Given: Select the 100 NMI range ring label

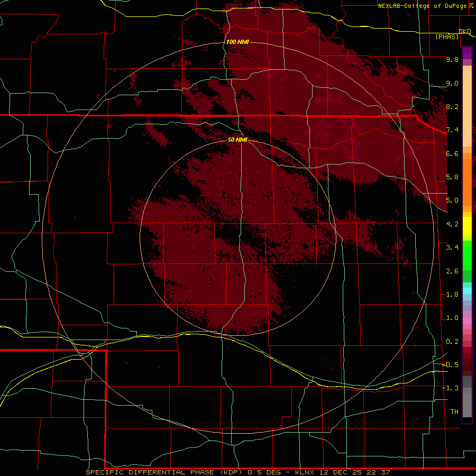Looking at the screenshot, I should point(237,42).
